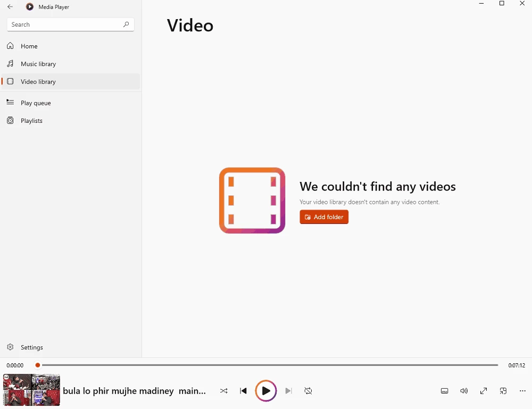The width and height of the screenshot is (532, 409).
Task: Open Playlists from the sidebar
Action: click(31, 121)
